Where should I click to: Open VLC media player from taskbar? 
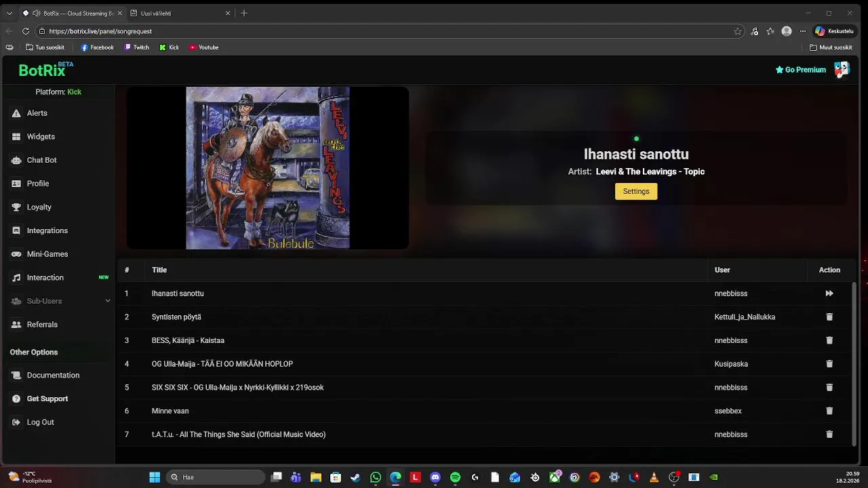[x=654, y=477]
